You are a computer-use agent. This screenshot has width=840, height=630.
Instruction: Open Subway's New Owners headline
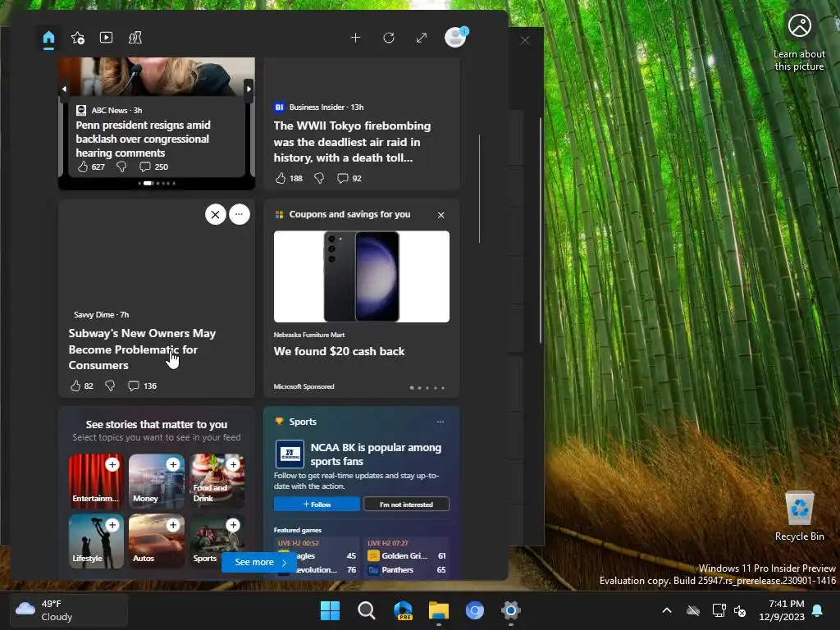pyautogui.click(x=142, y=349)
